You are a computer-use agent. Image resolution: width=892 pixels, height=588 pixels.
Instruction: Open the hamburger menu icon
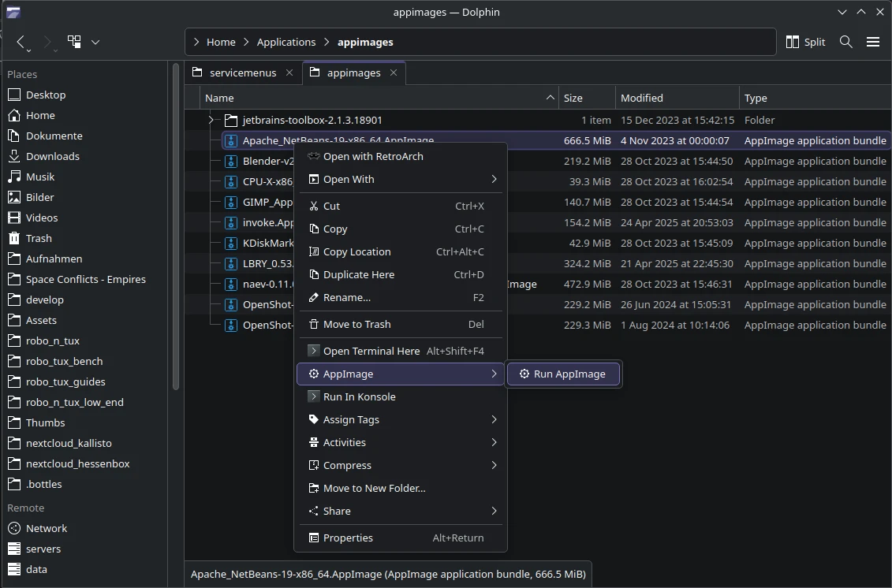[x=873, y=42]
